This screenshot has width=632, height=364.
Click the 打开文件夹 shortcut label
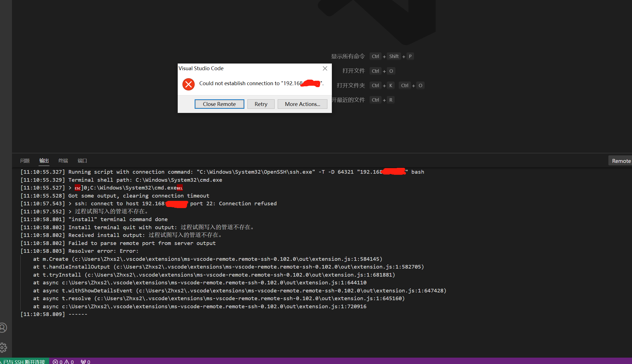351,85
